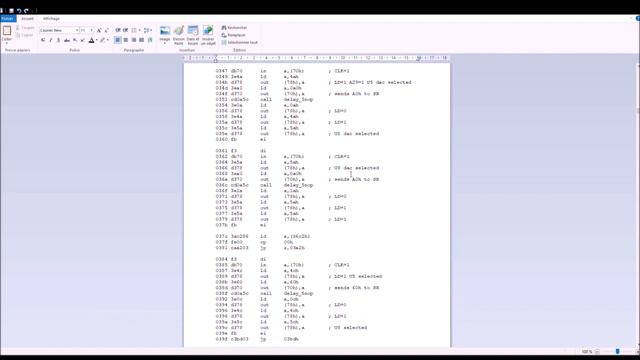This screenshot has width=640, height=360.
Task: Click Rechercher to find text
Action: pyautogui.click(x=234, y=27)
